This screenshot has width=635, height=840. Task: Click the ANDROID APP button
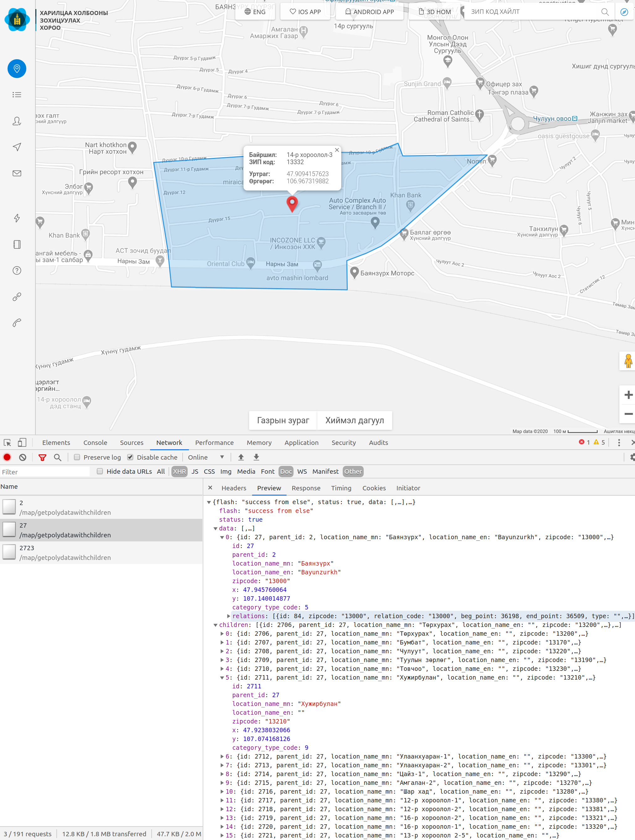pos(370,12)
